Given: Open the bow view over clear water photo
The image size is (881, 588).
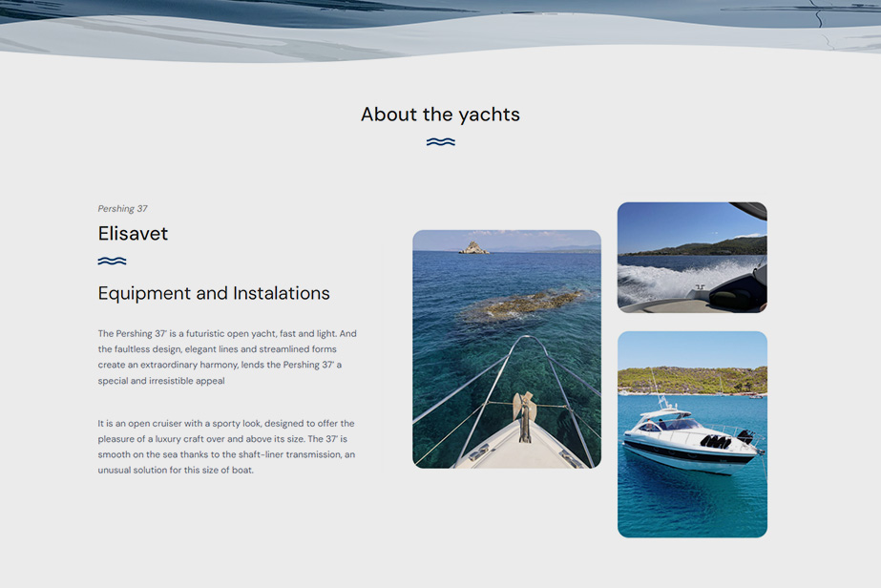Looking at the screenshot, I should point(507,349).
